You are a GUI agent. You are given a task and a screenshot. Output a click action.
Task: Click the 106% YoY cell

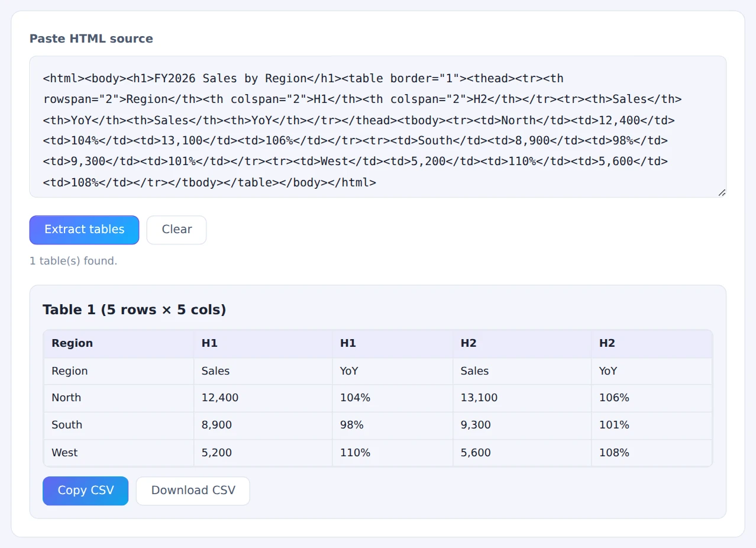click(x=651, y=398)
